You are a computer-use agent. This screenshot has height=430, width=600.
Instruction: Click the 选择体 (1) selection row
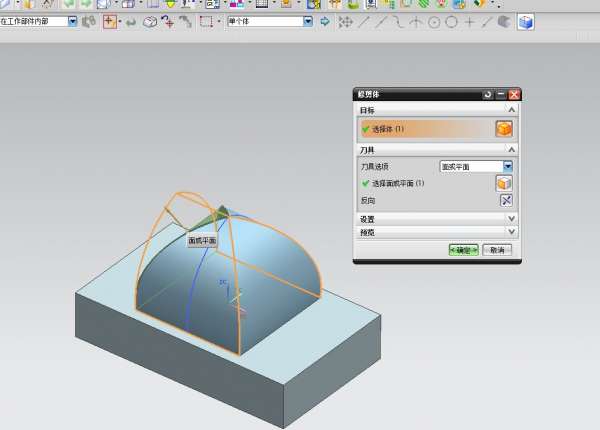pyautogui.click(x=427, y=129)
